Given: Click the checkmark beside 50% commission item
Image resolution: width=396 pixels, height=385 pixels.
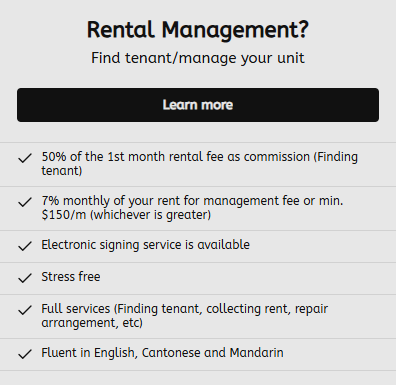Looking at the screenshot, I should 25,158.
